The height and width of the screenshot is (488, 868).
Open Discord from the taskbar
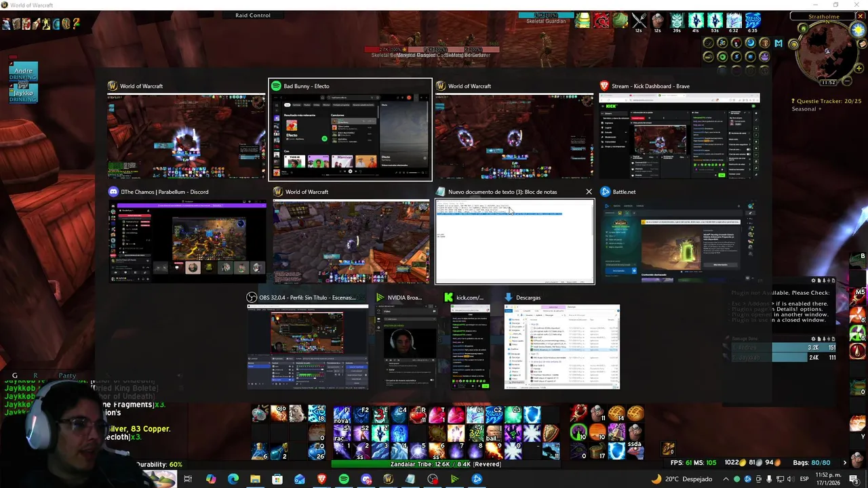(x=366, y=479)
